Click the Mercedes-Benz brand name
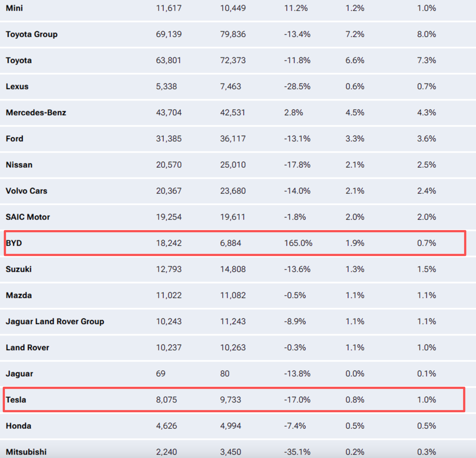 click(x=36, y=113)
